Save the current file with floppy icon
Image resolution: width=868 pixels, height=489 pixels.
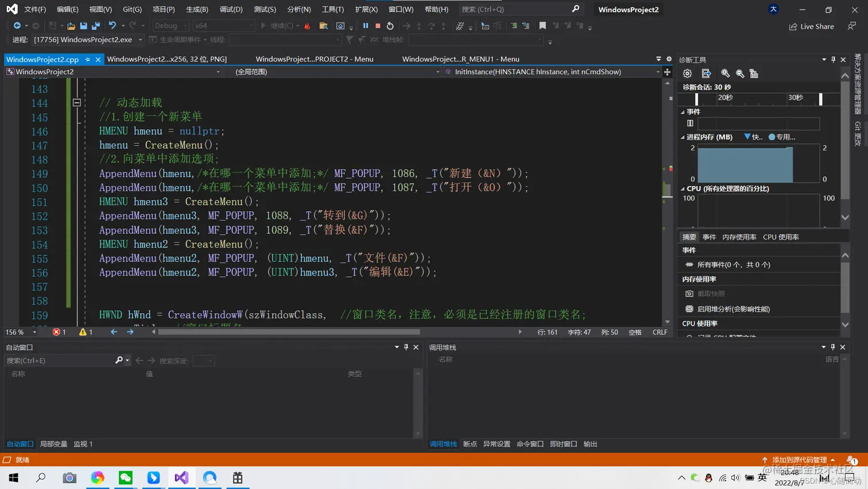83,26
